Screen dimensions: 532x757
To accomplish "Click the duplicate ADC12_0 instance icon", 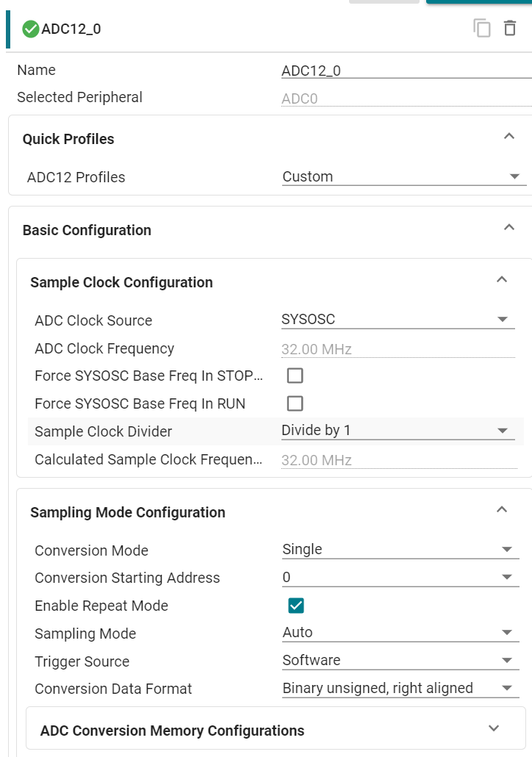I will (482, 29).
